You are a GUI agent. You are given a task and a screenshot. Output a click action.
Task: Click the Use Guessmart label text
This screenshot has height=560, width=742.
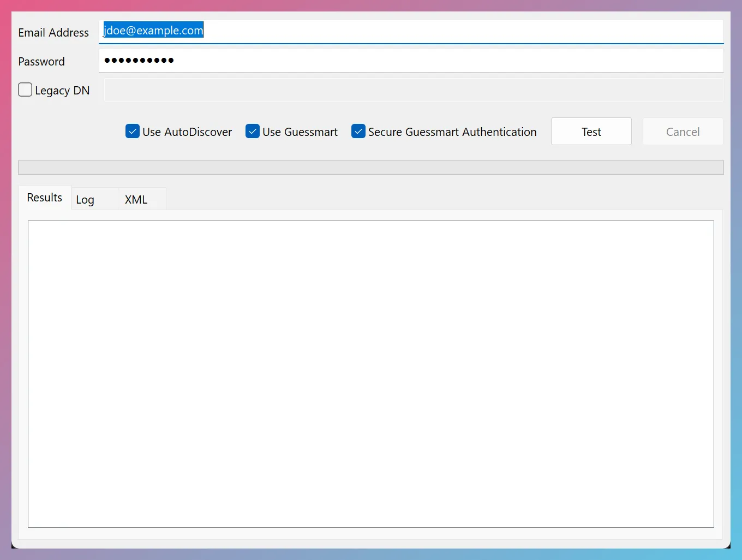tap(300, 132)
